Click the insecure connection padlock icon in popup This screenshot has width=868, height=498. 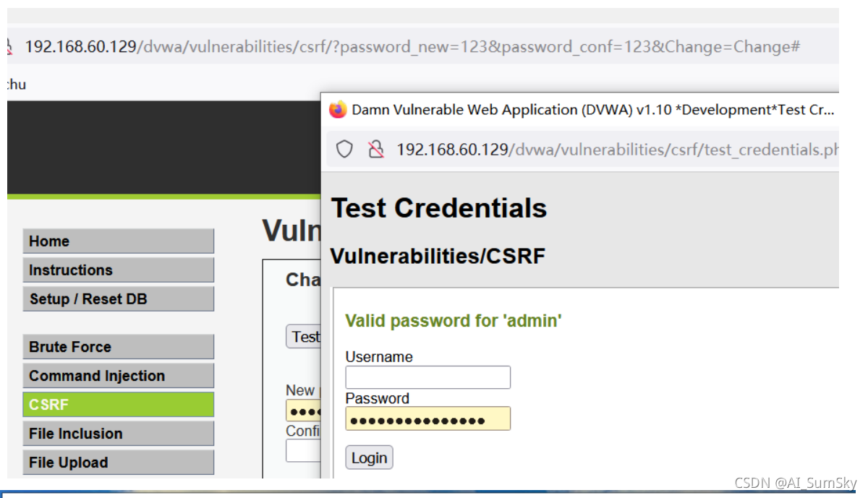375,150
